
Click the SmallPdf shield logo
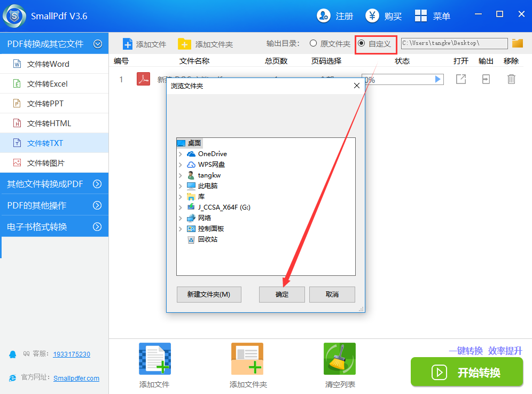(x=14, y=16)
